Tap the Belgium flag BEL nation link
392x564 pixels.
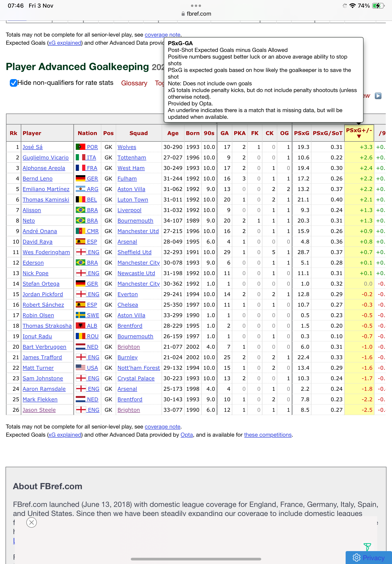pyautogui.click(x=86, y=200)
